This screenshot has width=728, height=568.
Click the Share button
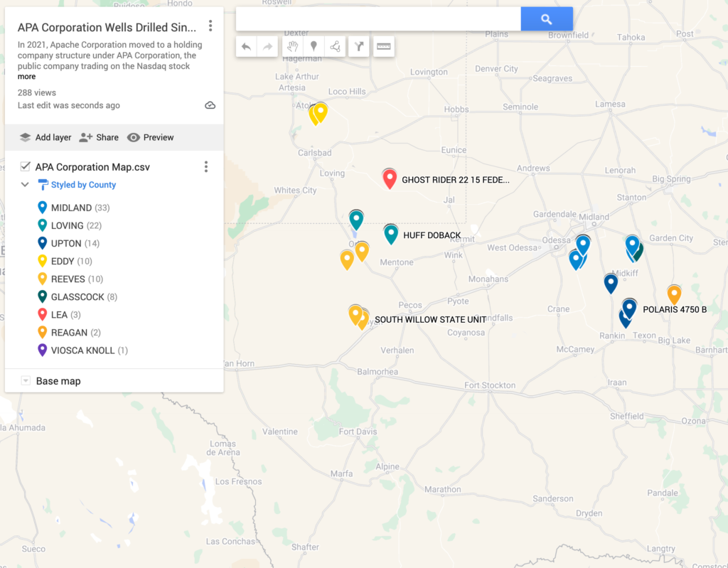(99, 137)
